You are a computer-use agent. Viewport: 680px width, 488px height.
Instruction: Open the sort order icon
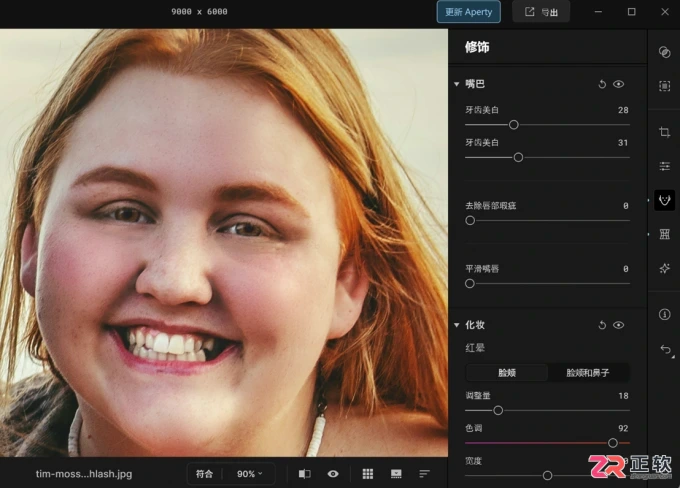click(425, 474)
